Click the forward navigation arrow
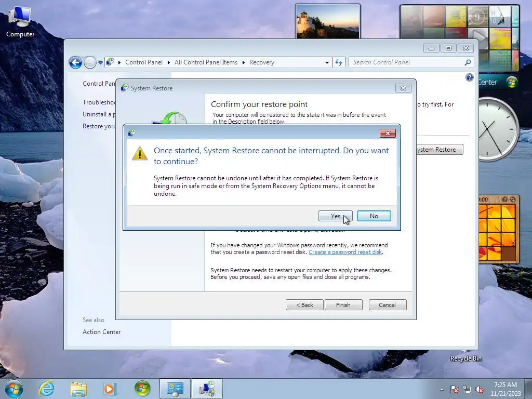This screenshot has height=399, width=532. pyautogui.click(x=90, y=62)
